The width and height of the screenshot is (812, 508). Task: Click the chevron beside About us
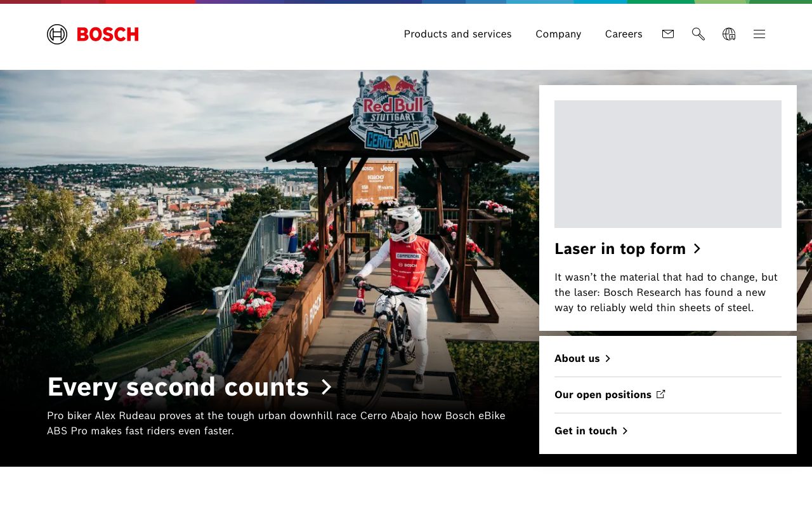pos(608,359)
